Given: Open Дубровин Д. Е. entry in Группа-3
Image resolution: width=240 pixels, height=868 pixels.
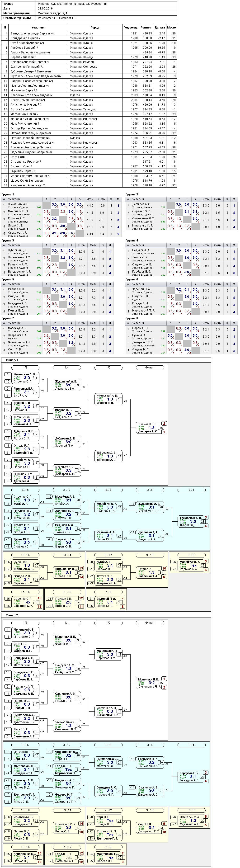Looking at the screenshot, I should tap(18, 250).
